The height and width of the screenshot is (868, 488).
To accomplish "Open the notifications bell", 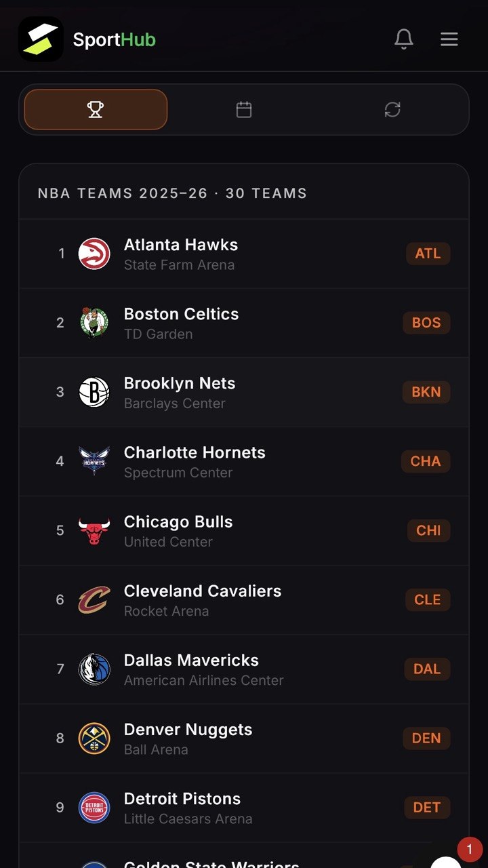I will point(404,39).
